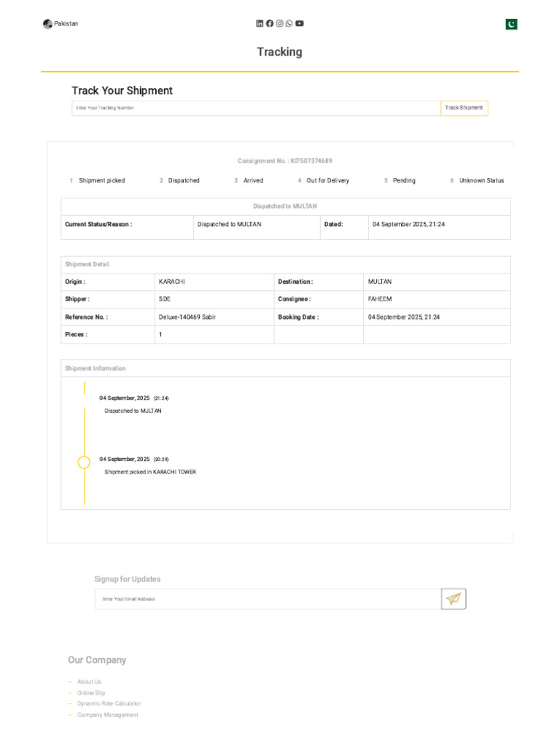560x747 pixels.
Task: Select the Shipment picked step
Action: pos(97,181)
